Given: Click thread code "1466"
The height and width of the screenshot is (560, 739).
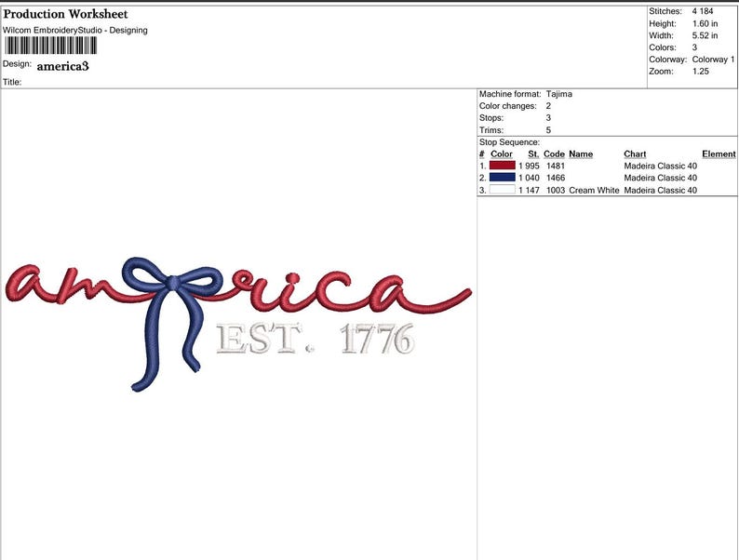Looking at the screenshot, I should pyautogui.click(x=556, y=178).
